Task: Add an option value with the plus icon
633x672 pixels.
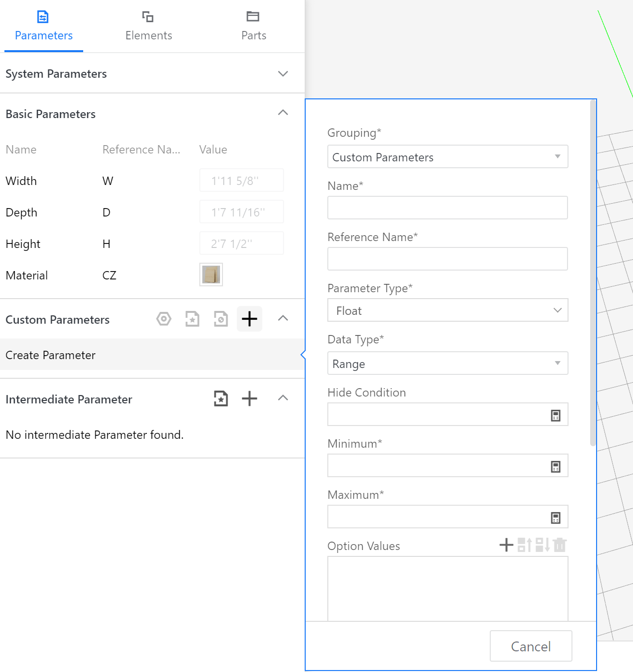Action: click(x=506, y=545)
